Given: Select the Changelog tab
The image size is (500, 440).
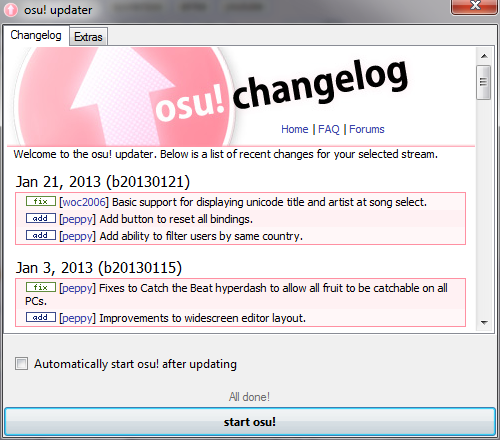Looking at the screenshot, I should [36, 35].
